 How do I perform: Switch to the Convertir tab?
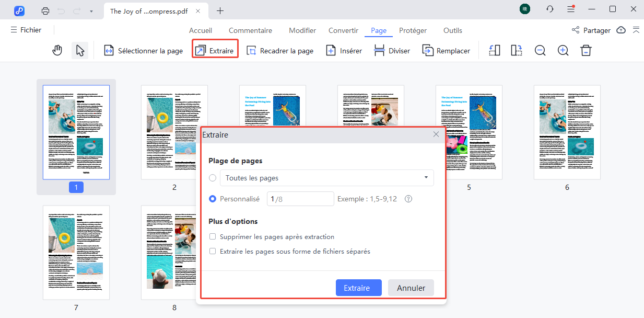(x=343, y=30)
